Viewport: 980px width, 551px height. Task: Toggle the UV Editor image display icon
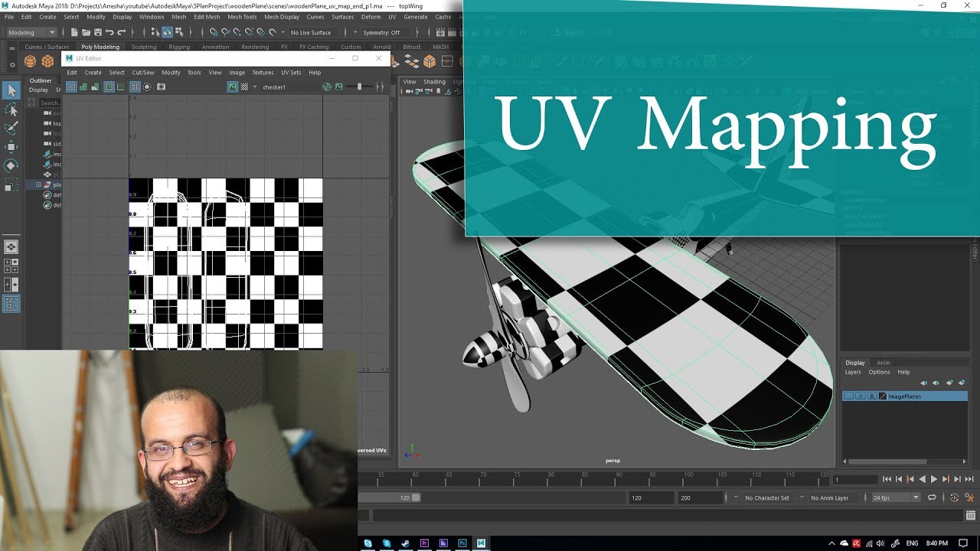pos(233,86)
